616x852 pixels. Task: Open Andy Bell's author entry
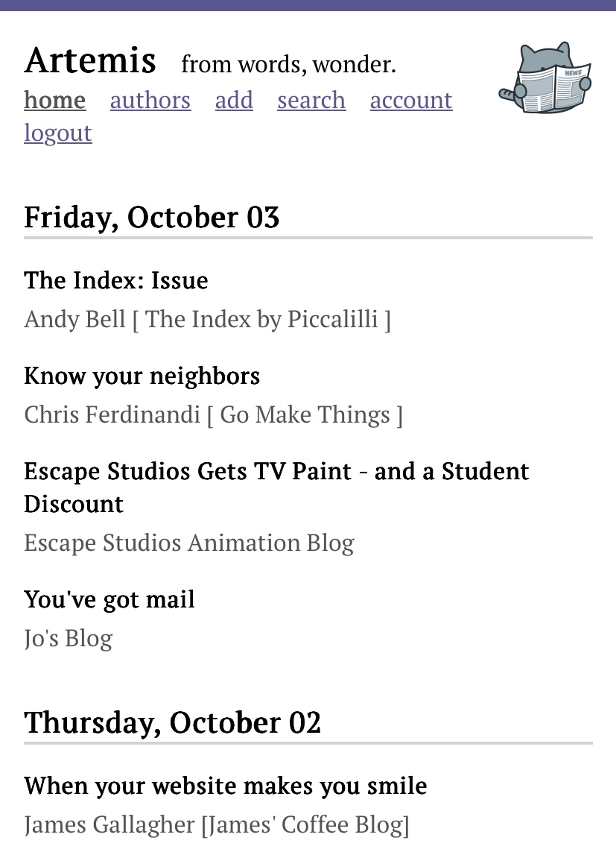[x=207, y=319]
